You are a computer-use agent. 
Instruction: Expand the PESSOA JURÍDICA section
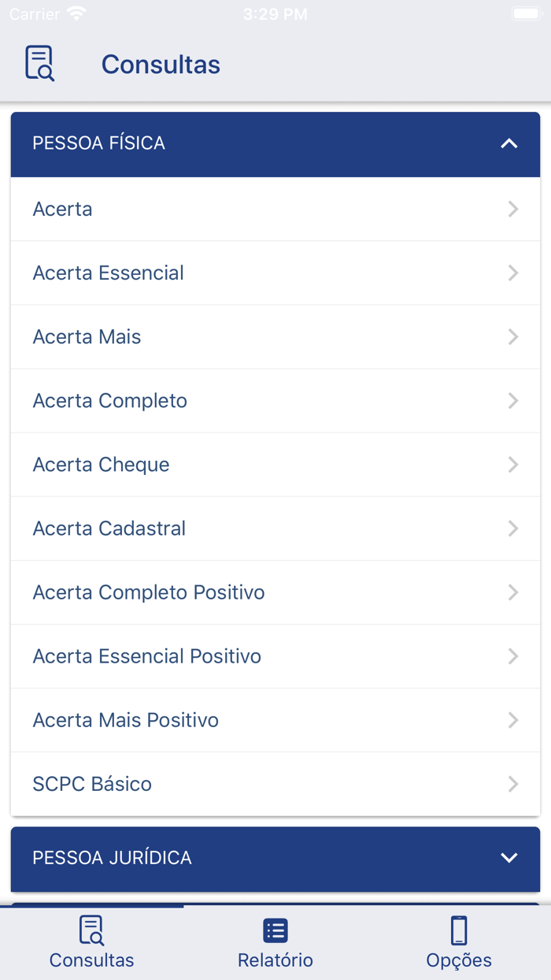pos(510,858)
